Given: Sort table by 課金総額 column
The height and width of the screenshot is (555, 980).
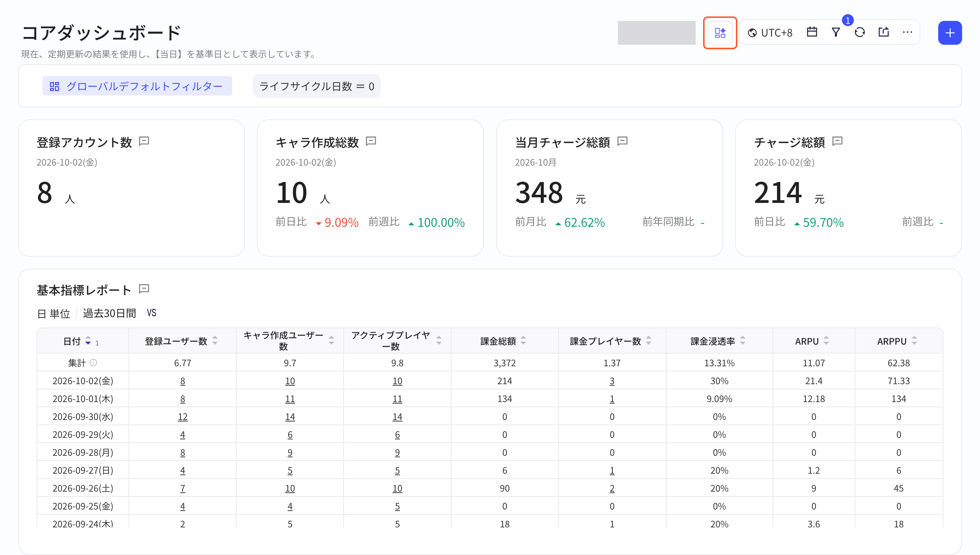Looking at the screenshot, I should pos(523,341).
